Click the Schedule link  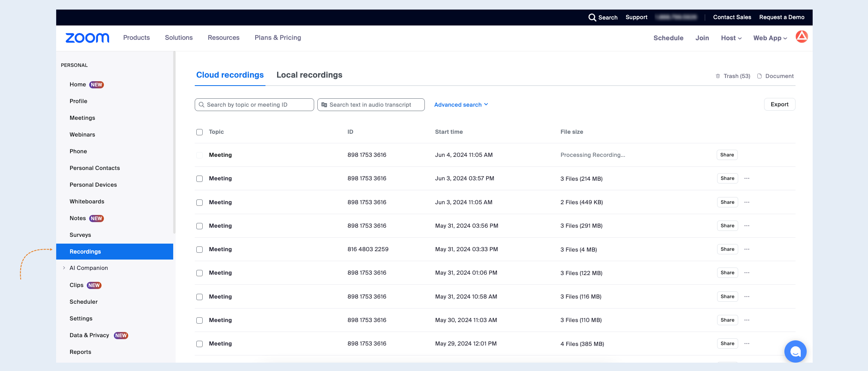[668, 38]
